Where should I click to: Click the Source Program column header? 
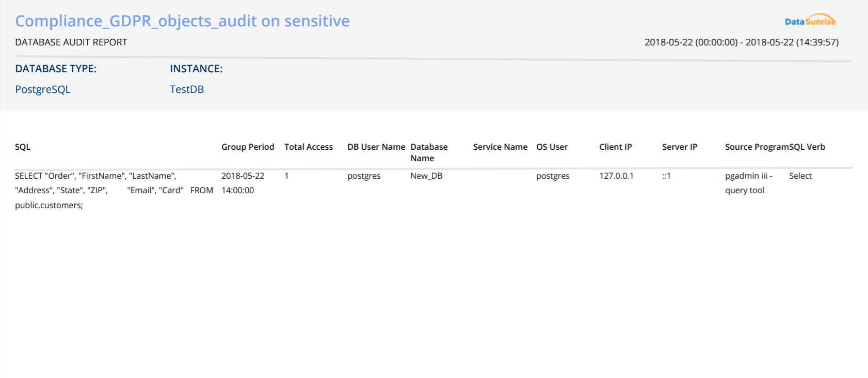coord(757,147)
